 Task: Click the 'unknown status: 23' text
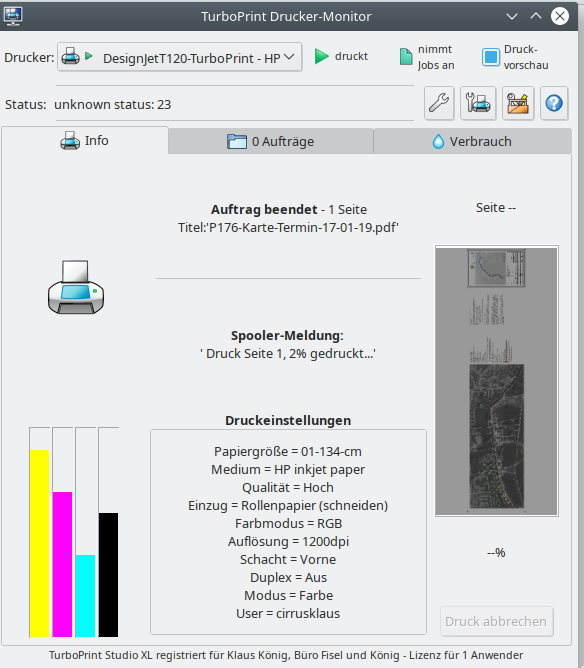click(x=112, y=104)
